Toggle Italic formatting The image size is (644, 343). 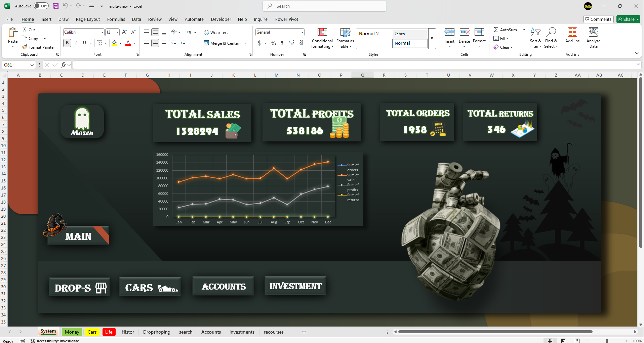point(76,43)
